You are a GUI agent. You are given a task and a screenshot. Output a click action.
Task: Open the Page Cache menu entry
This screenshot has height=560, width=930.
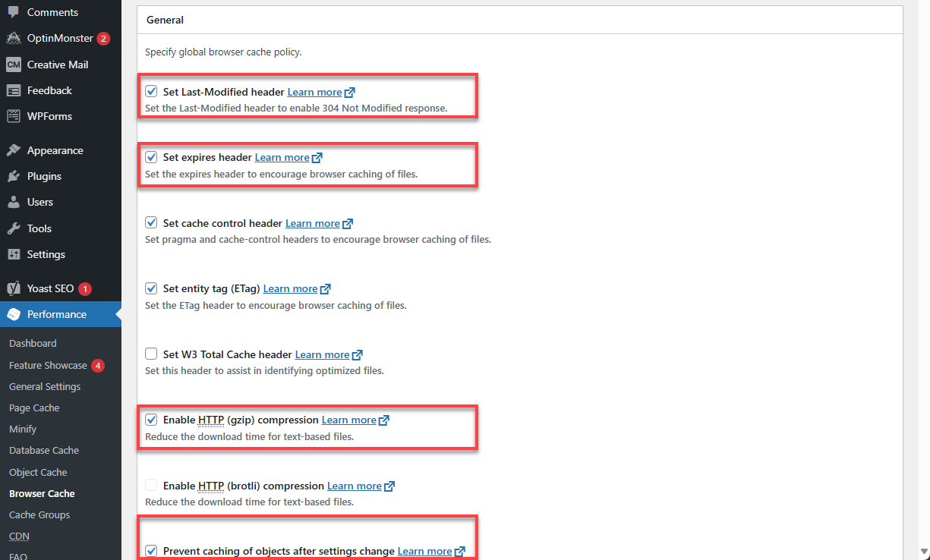(x=33, y=407)
